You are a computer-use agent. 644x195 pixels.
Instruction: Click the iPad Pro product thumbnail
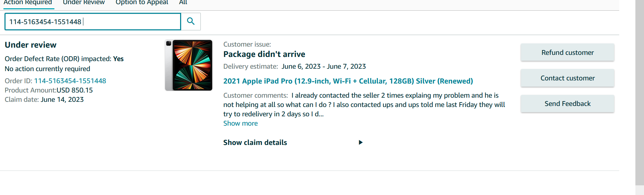point(189,65)
